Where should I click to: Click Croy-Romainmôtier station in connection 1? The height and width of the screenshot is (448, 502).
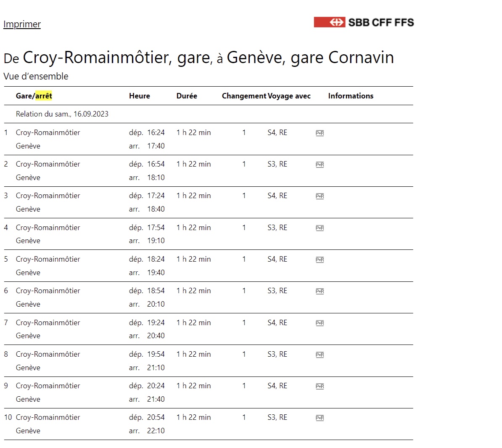pos(48,133)
